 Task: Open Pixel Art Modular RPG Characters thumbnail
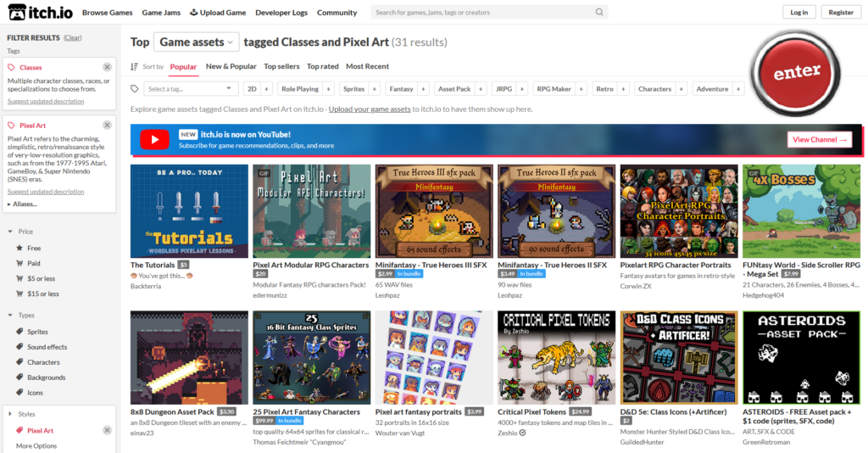click(x=312, y=211)
